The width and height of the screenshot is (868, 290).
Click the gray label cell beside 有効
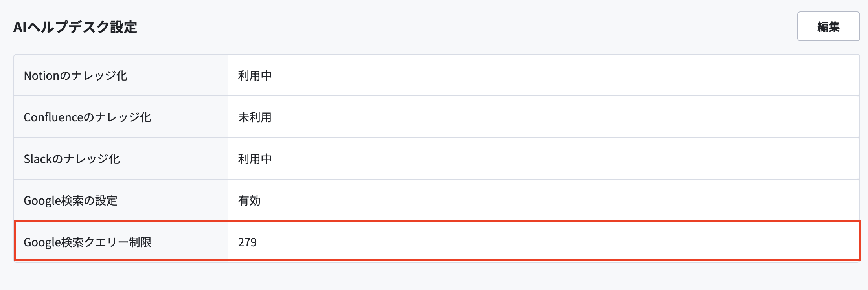click(121, 200)
